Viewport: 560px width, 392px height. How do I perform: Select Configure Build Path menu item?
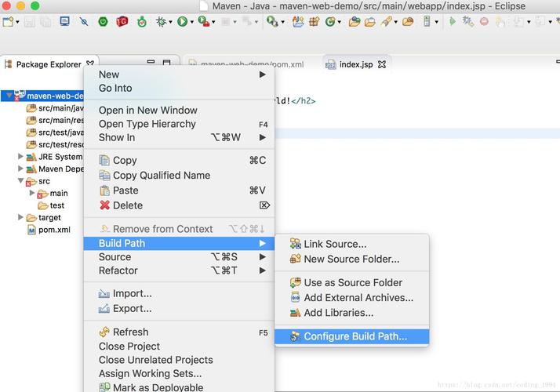(x=355, y=336)
